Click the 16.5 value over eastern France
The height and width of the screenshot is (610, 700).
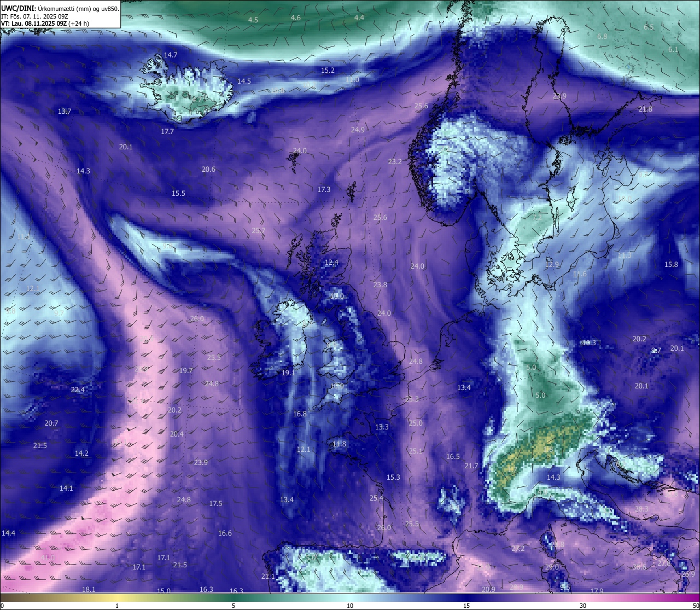[x=453, y=457]
